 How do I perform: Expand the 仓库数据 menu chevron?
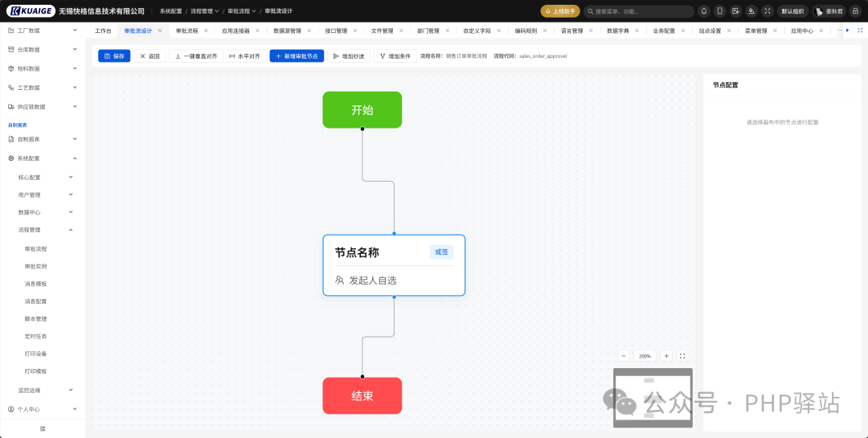[75, 49]
